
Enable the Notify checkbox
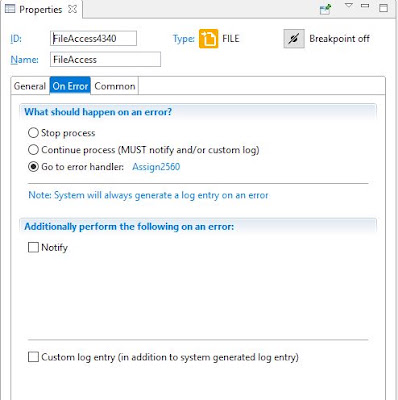click(33, 247)
